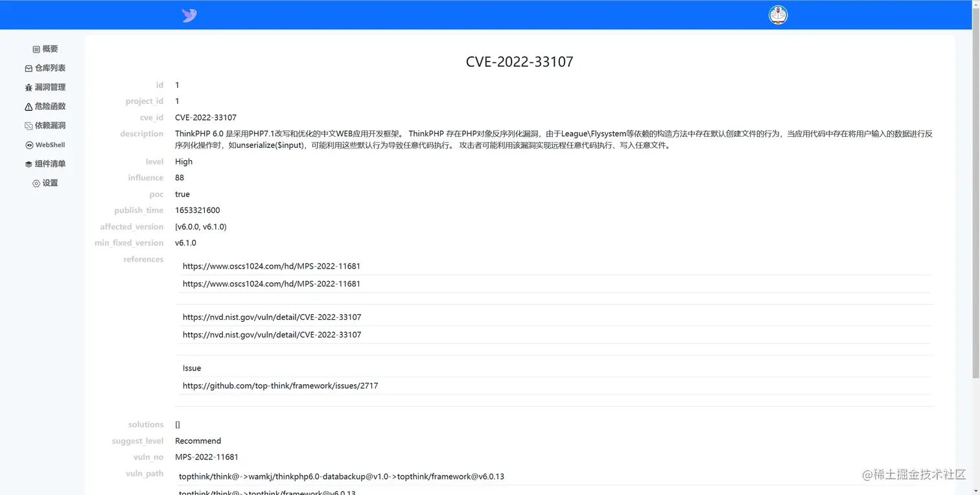This screenshot has height=495, width=980.
Task: Click the vuln_path field label
Action: coord(145,474)
